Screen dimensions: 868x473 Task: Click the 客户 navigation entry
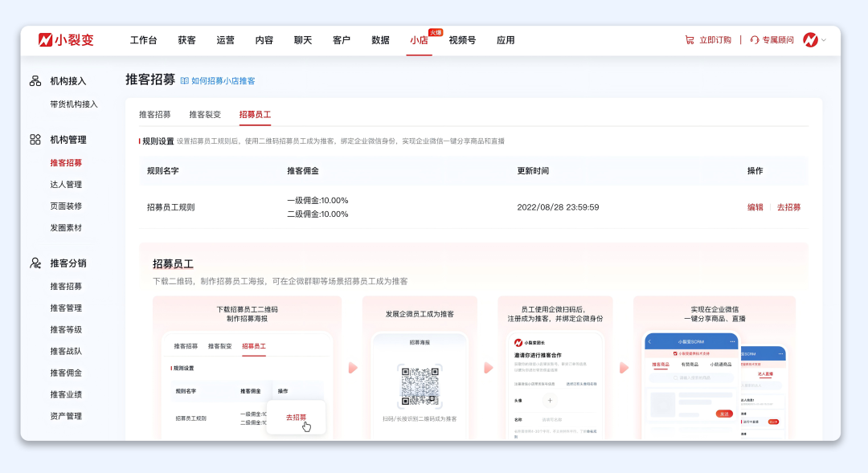pyautogui.click(x=341, y=39)
